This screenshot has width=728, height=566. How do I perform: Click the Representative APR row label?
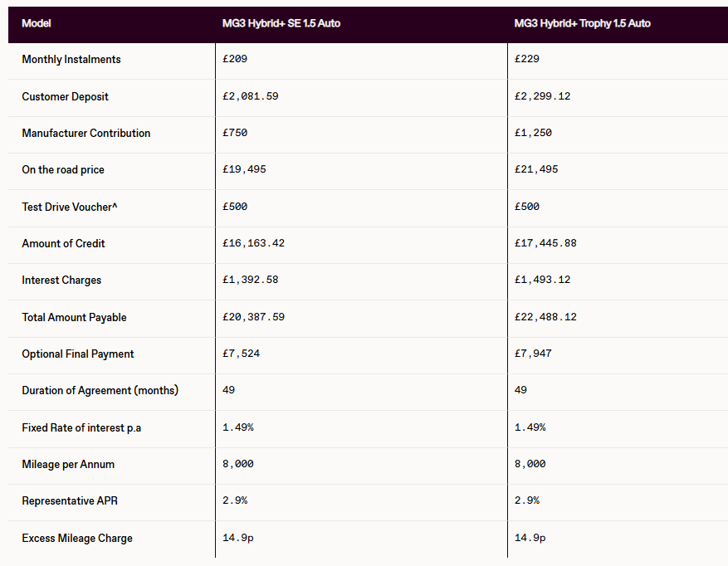pos(70,500)
